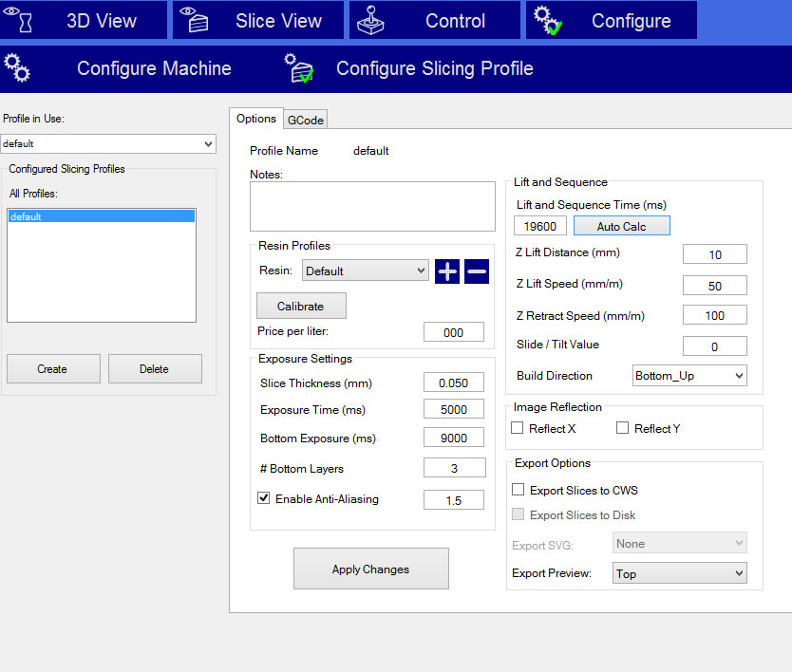
Task: Click the Configure gears icon
Action: coord(547,20)
